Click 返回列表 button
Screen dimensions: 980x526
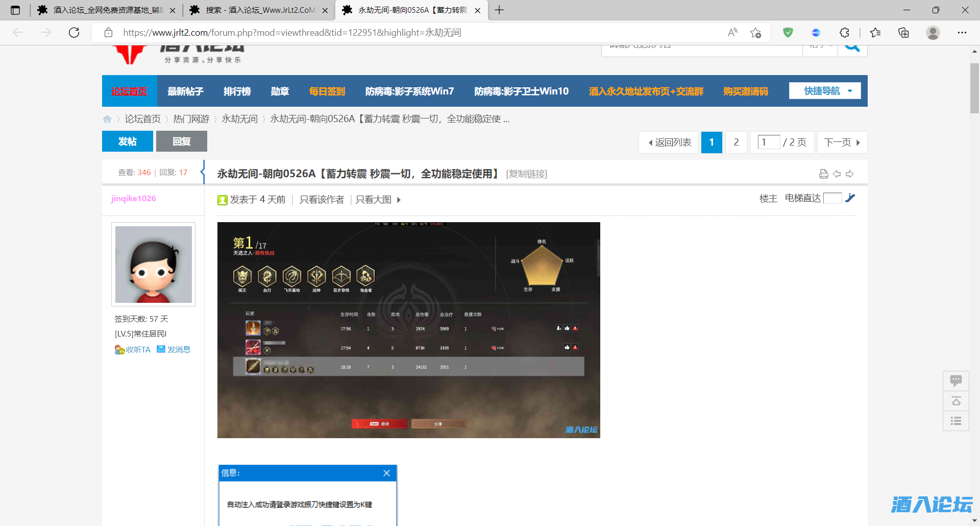(x=669, y=142)
